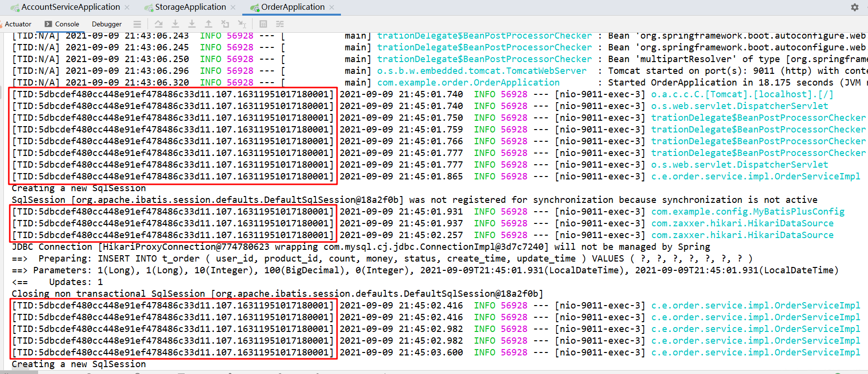The width and height of the screenshot is (868, 374).
Task: Close the OrderApplication tab
Action: (332, 7)
